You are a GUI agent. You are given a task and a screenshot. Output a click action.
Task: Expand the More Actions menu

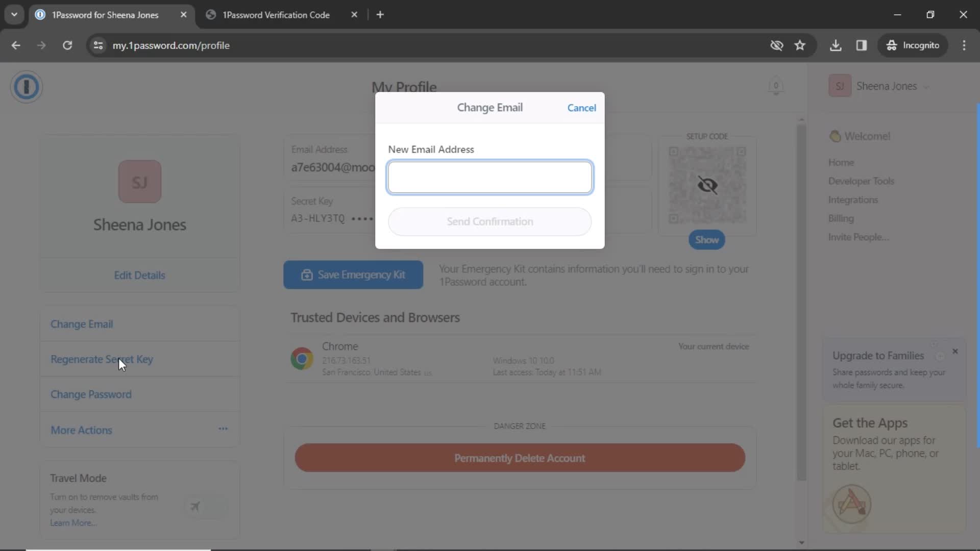[224, 429]
